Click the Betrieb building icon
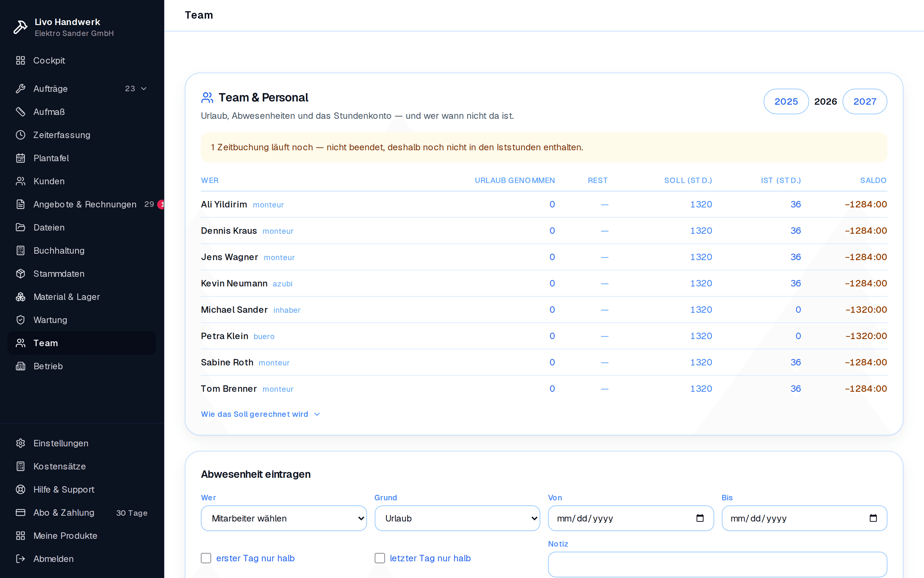924x578 pixels. coord(21,366)
